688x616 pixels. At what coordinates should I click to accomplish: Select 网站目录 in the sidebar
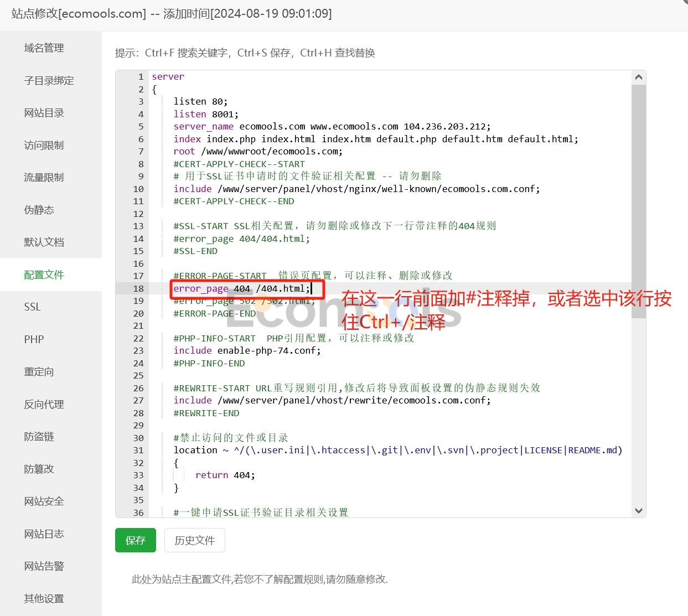click(x=44, y=113)
